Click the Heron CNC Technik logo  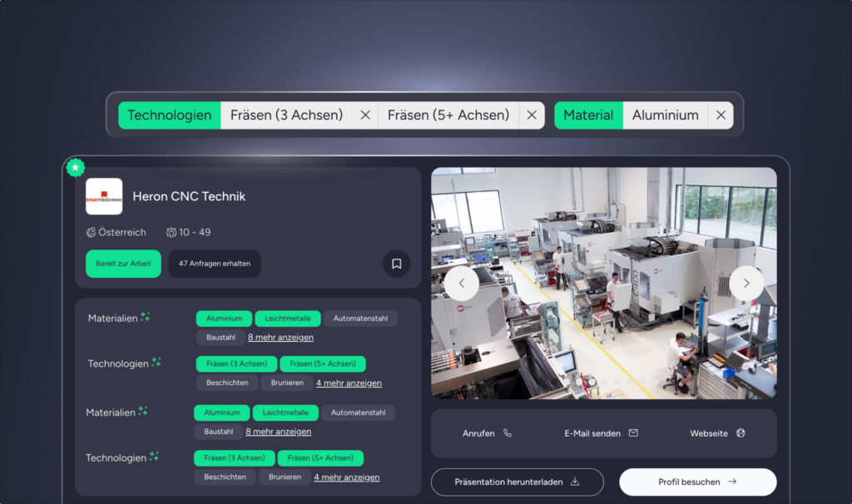pyautogui.click(x=104, y=196)
